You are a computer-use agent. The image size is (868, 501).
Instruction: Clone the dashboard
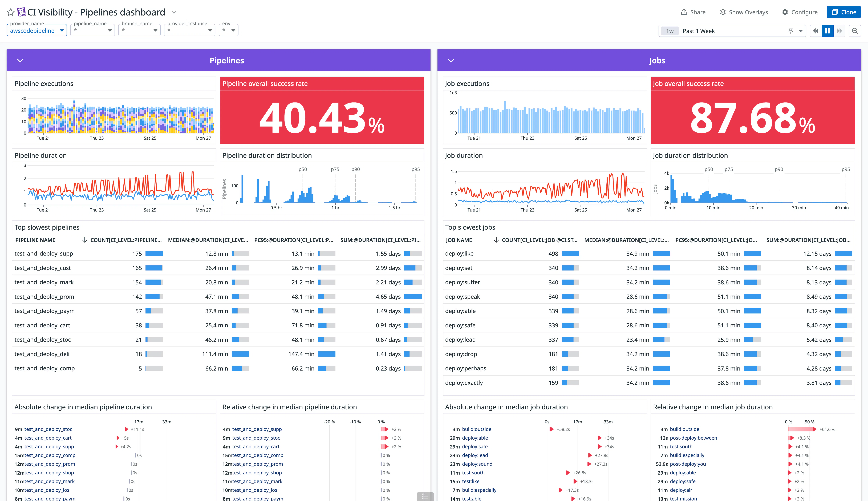coord(844,12)
